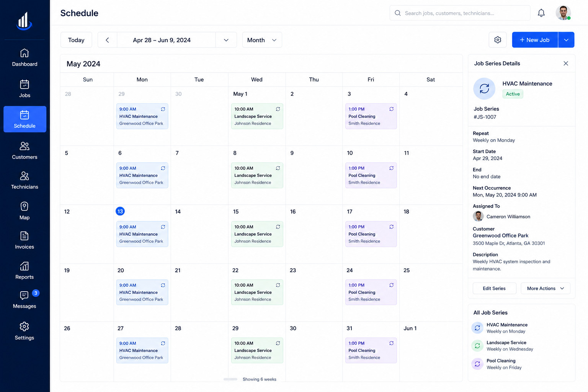Viewport: 588px width, 392px height.
Task: Click recurrence icon on May 15 Landscape job
Action: point(278,227)
